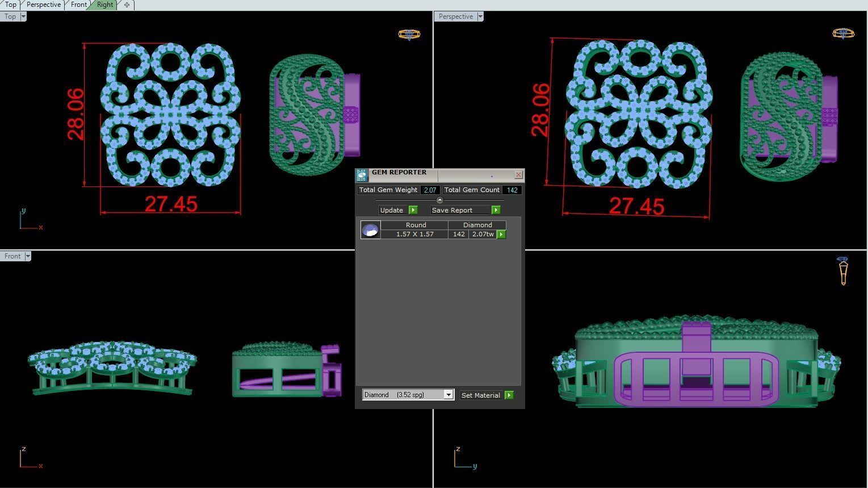Image resolution: width=868 pixels, height=488 pixels.
Task: Click the Round shape cell
Action: point(416,225)
